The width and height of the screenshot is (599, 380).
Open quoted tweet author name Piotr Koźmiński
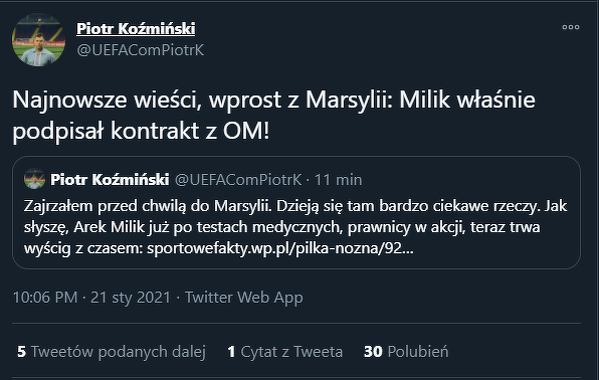[x=110, y=179]
